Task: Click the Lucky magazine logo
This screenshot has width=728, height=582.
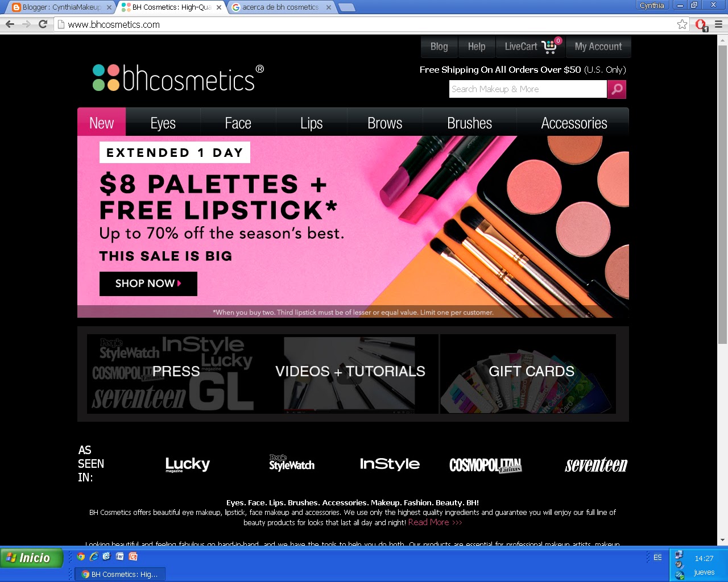Action: point(188,464)
